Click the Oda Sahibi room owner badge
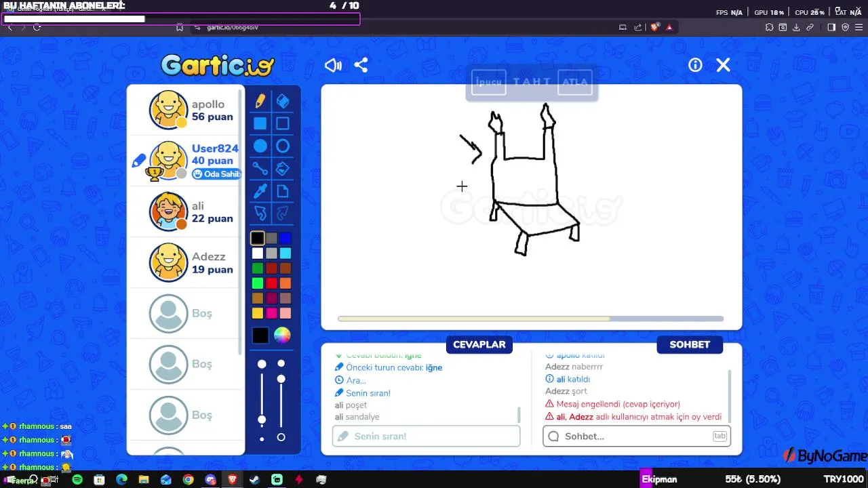This screenshot has width=868, height=488. (217, 174)
